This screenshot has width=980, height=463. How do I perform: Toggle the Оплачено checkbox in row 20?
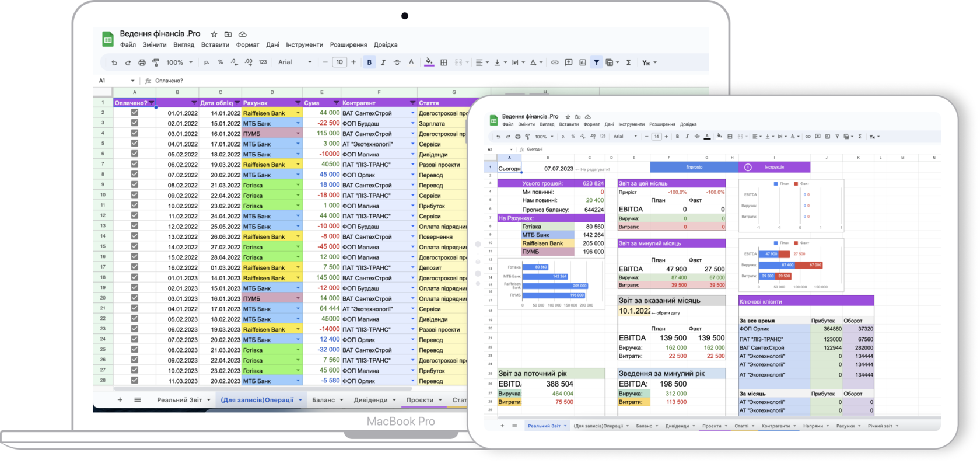click(x=135, y=298)
